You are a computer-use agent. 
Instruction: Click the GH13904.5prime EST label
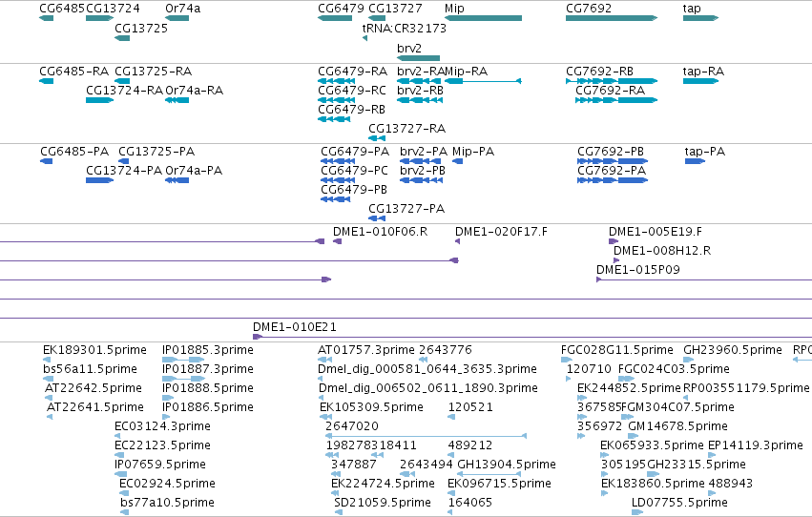point(507,465)
